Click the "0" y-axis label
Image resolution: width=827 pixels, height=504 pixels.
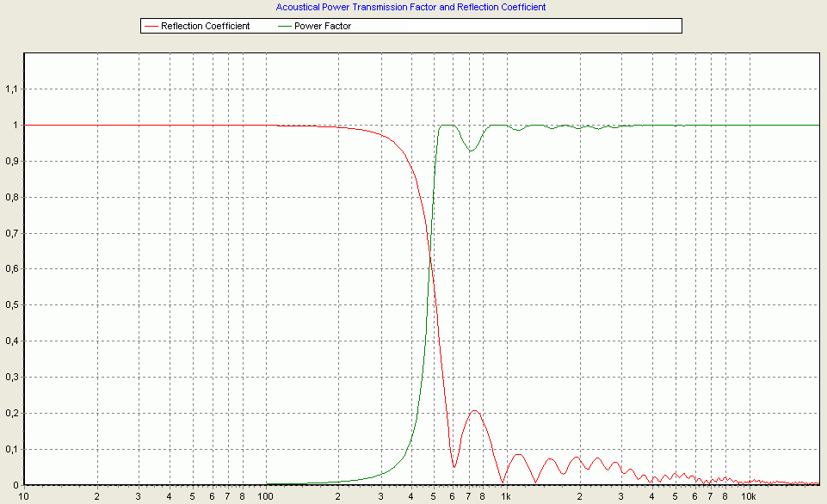tap(15, 485)
